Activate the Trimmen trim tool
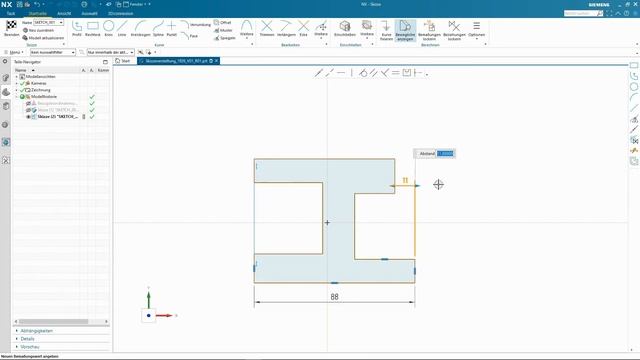This screenshot has width=640, height=360. pyautogui.click(x=267, y=29)
